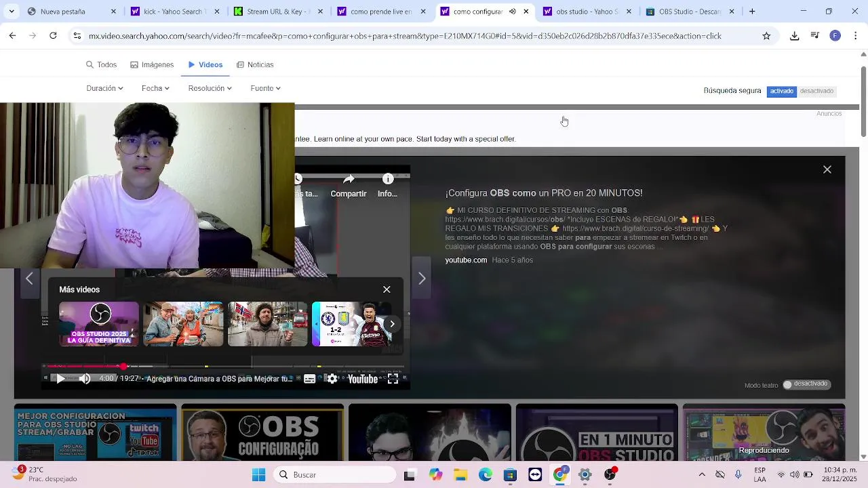The height and width of the screenshot is (488, 868).
Task: Mute the video player volume icon
Action: tap(85, 379)
